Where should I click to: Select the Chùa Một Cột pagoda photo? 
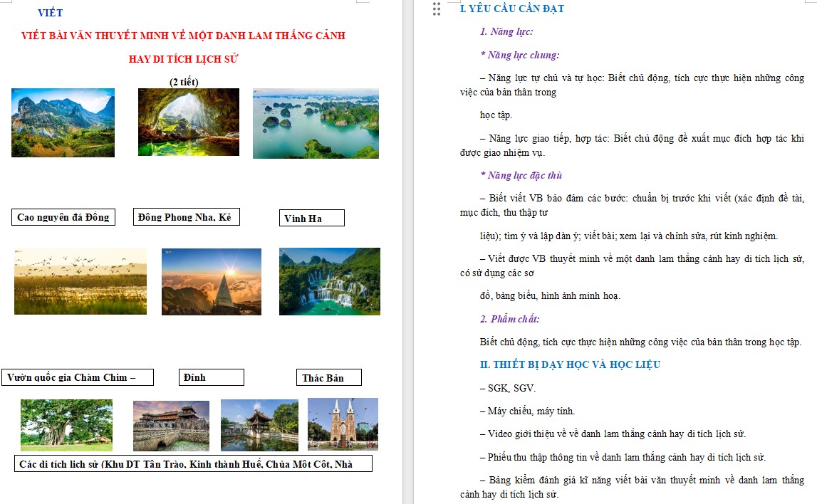click(259, 425)
